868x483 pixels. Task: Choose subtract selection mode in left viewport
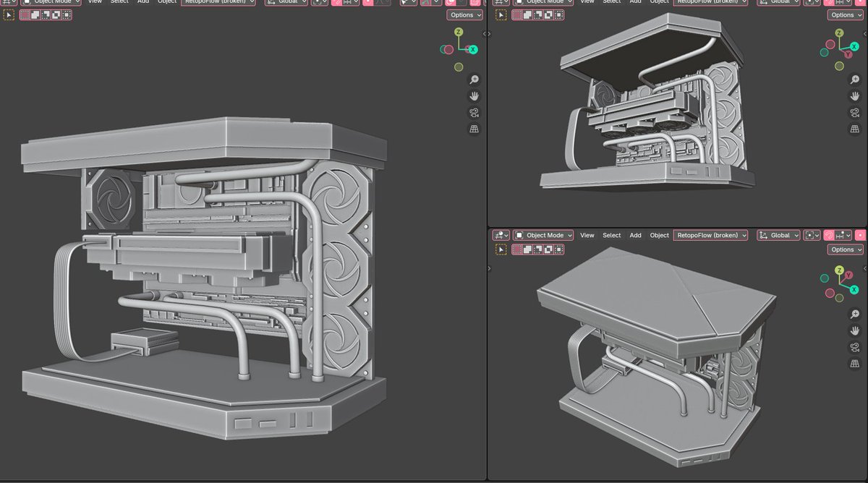coord(45,14)
